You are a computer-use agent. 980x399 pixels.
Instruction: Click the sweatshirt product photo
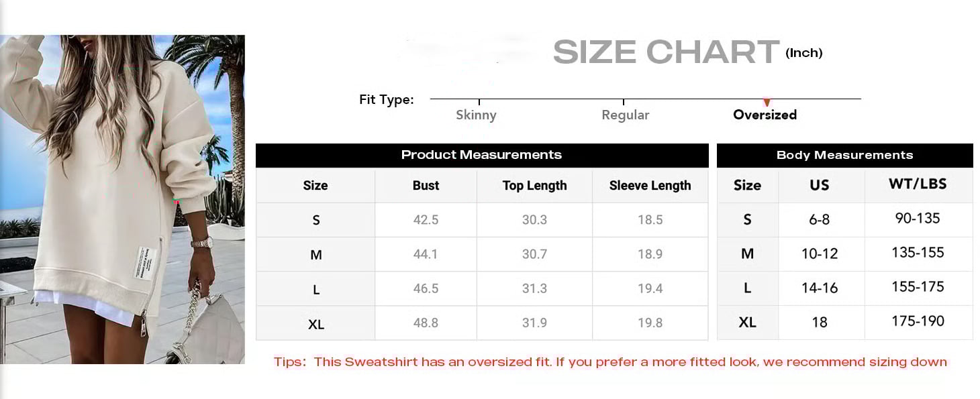click(x=122, y=199)
